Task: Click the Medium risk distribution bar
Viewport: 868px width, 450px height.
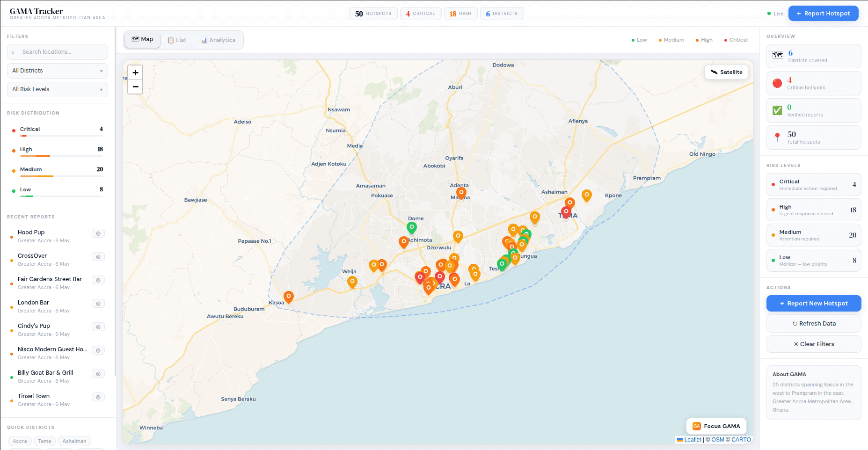Action: click(x=61, y=176)
